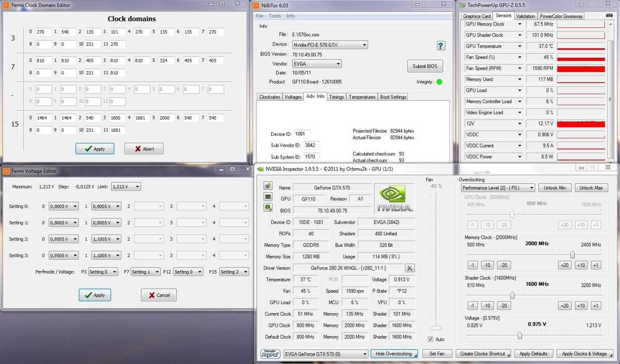Click Abort in the Clock Domain Editor

(144, 149)
